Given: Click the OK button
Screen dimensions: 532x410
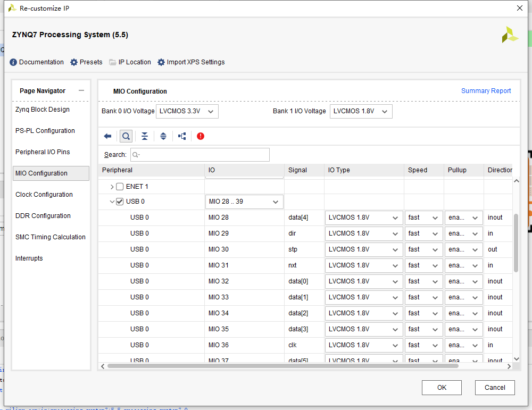Looking at the screenshot, I should (x=442, y=388).
